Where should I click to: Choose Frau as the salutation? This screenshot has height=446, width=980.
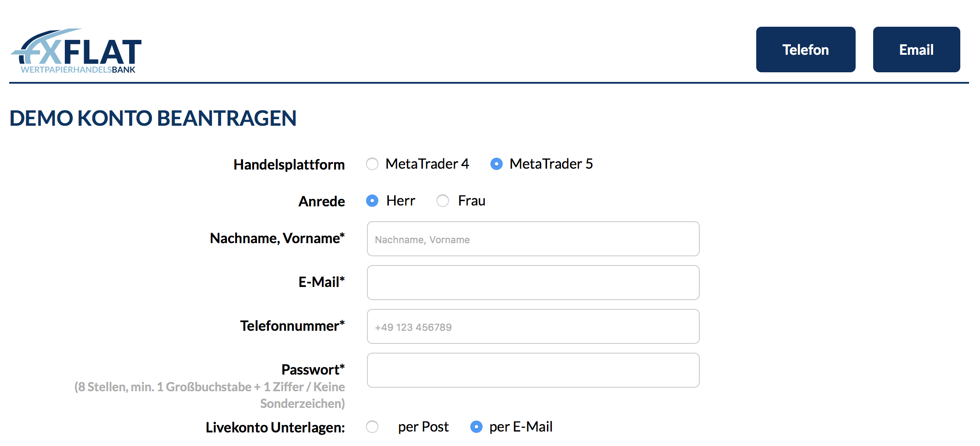443,201
